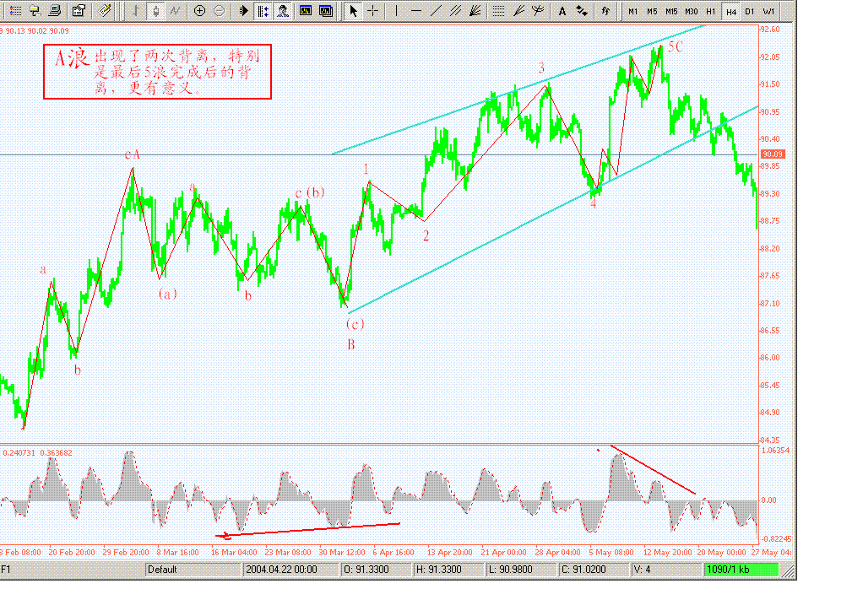
Task: Open the indicators list icon
Action: [605, 10]
